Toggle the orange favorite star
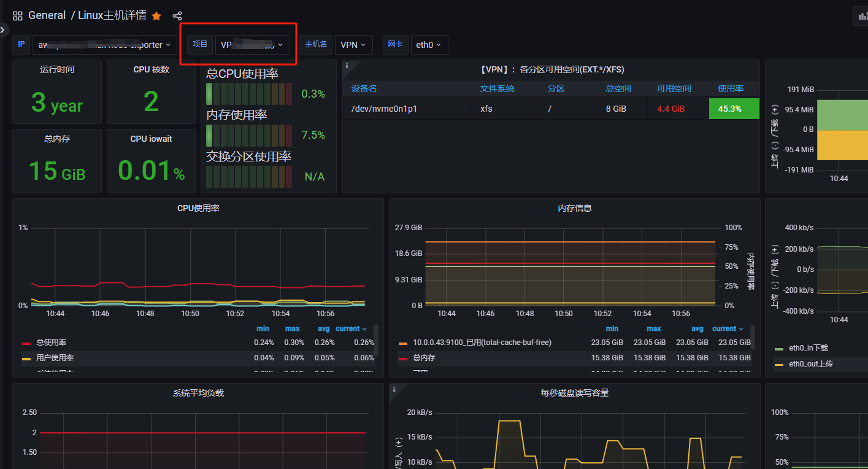 point(156,16)
